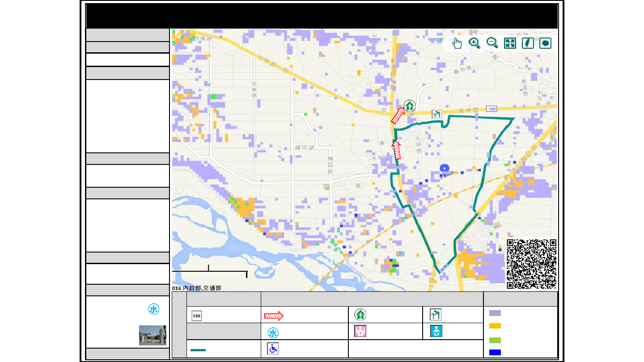Select the pan hand tool on the map
644x362 pixels.
point(457,43)
